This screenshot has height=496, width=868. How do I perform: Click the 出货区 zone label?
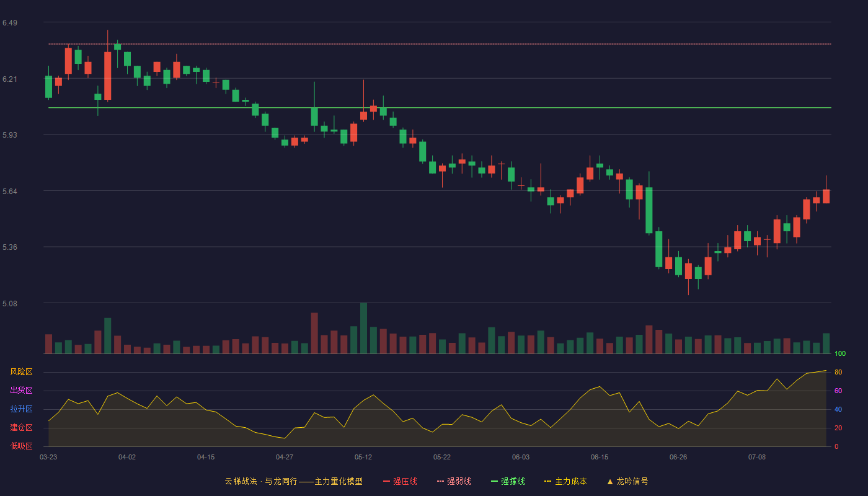point(21,391)
